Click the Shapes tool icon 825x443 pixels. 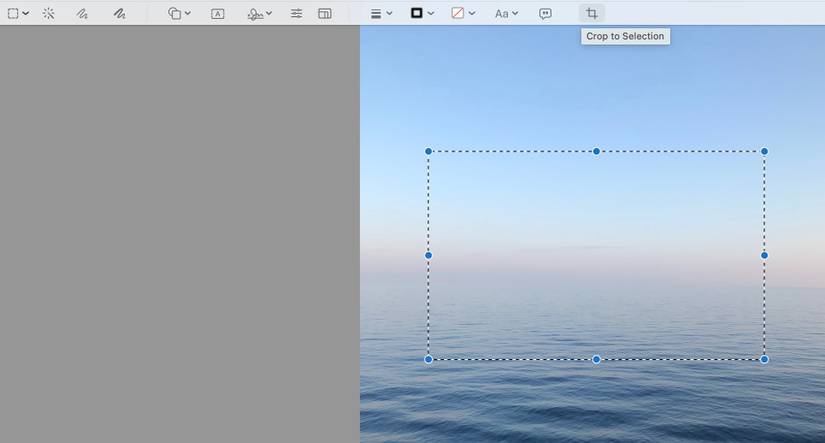(175, 14)
